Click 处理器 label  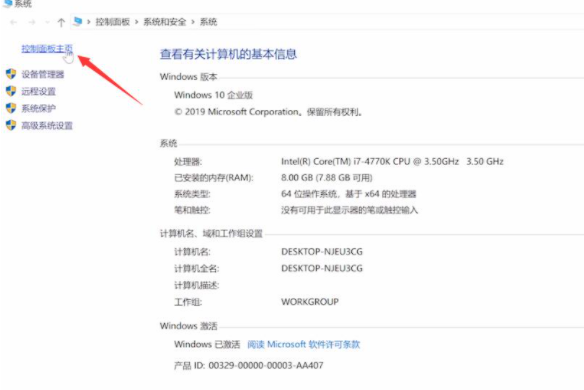click(188, 162)
